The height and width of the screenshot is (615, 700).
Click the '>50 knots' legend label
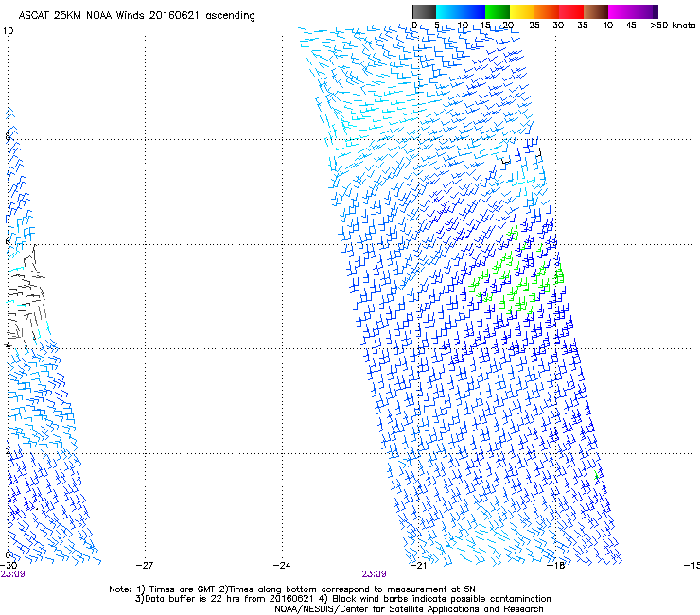tap(673, 26)
